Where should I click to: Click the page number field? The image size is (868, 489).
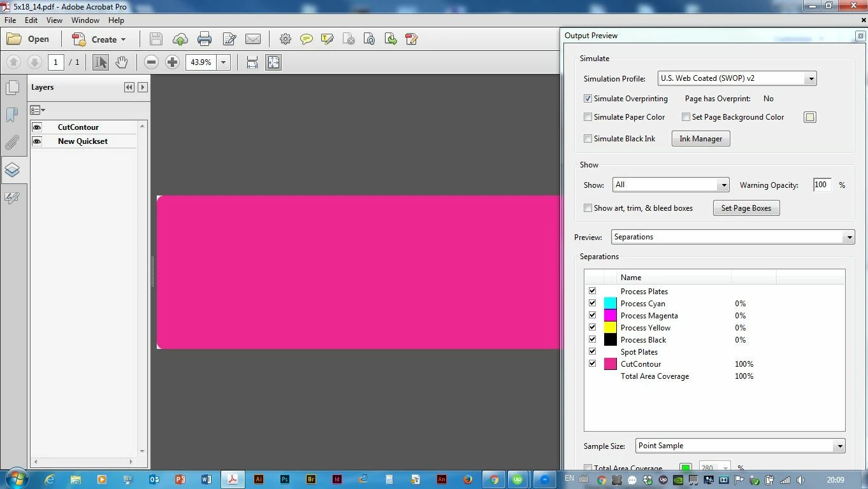pos(55,62)
